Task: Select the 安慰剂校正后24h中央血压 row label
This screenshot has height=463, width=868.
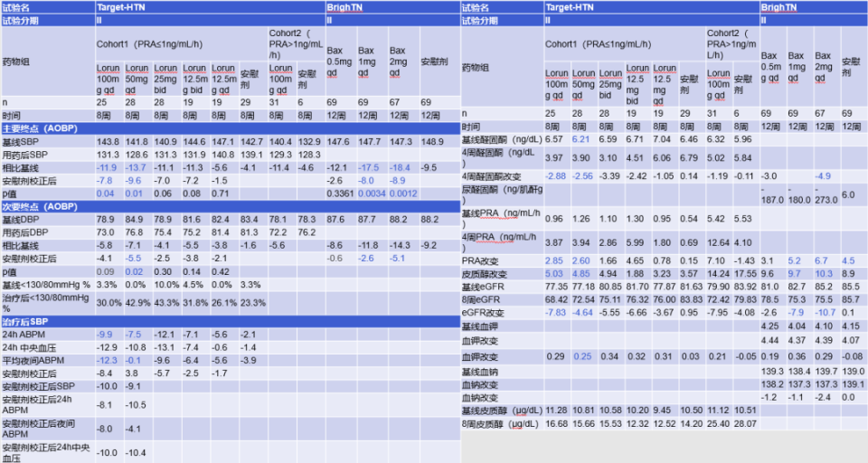Action: pyautogui.click(x=46, y=452)
